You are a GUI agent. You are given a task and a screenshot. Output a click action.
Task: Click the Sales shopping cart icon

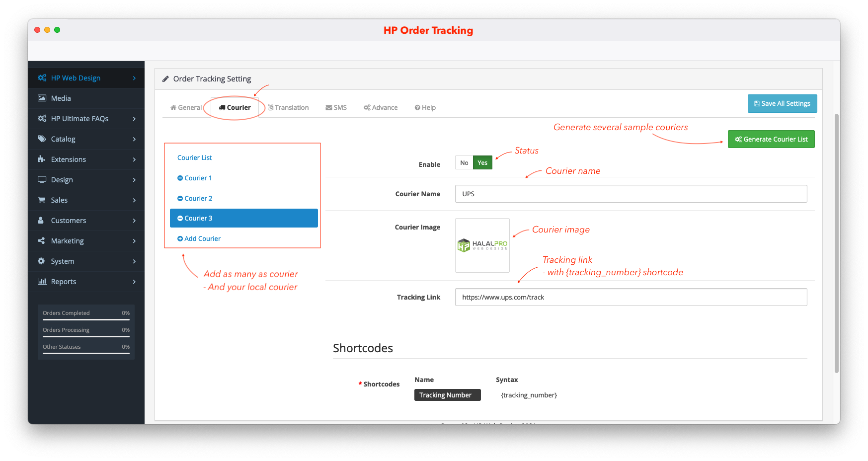point(42,200)
